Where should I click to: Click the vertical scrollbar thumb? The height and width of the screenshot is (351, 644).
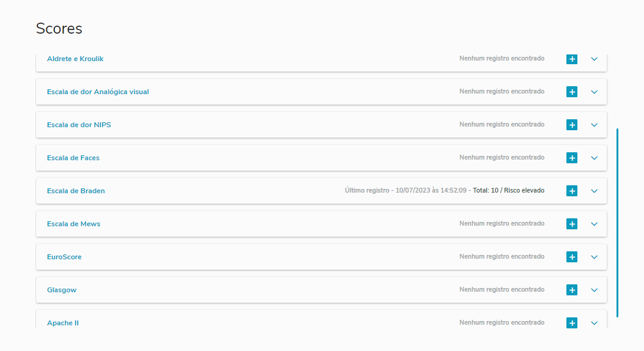click(618, 223)
